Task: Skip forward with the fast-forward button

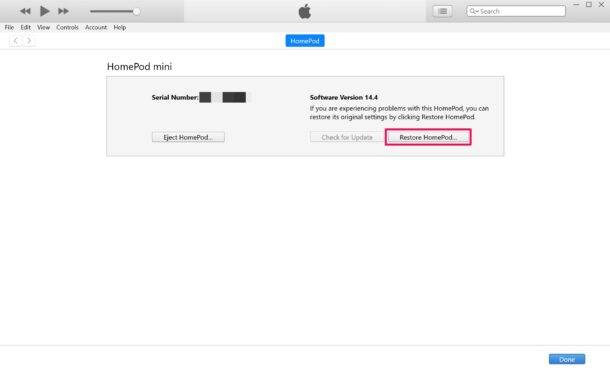Action: coord(63,11)
